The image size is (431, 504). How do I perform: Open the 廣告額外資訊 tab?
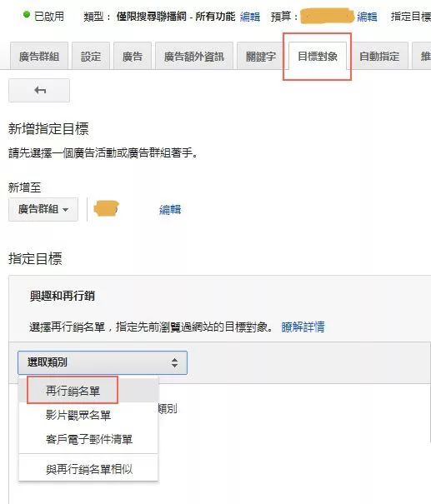[x=194, y=57]
